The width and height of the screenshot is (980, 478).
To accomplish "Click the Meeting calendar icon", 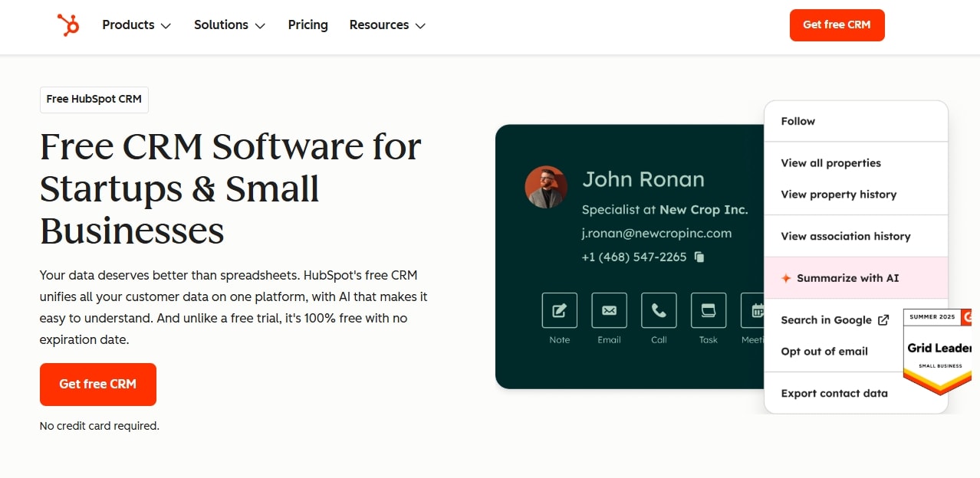I will [753, 310].
